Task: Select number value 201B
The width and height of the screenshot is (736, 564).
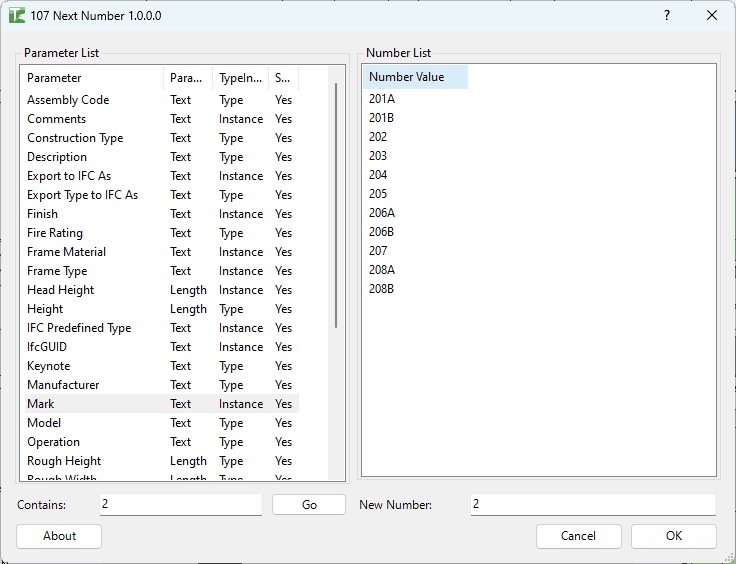Action: [381, 118]
